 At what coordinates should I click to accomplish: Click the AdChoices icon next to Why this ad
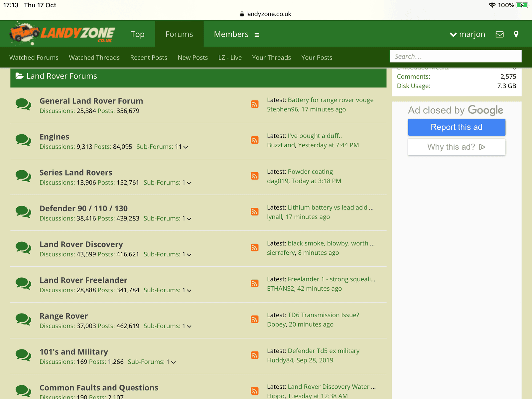(482, 147)
